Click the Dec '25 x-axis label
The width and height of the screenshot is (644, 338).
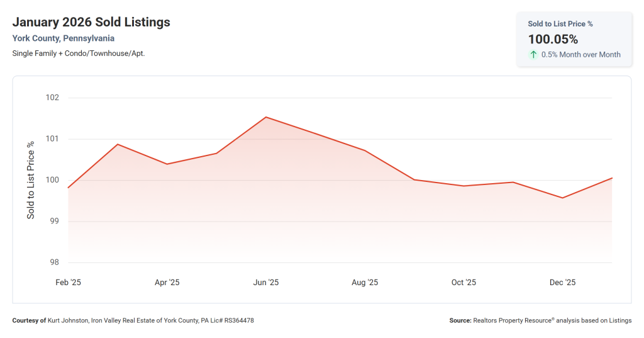562,283
